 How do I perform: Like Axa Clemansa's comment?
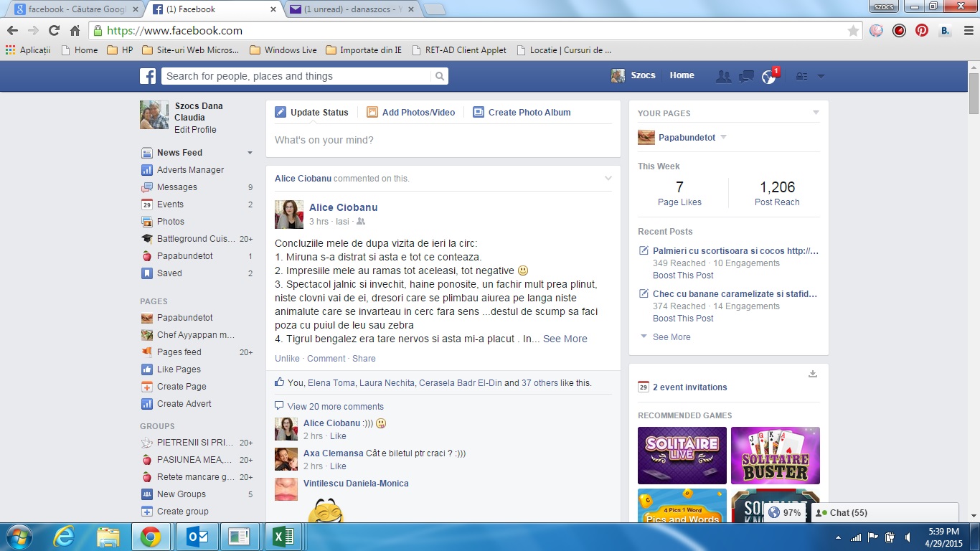tap(338, 466)
